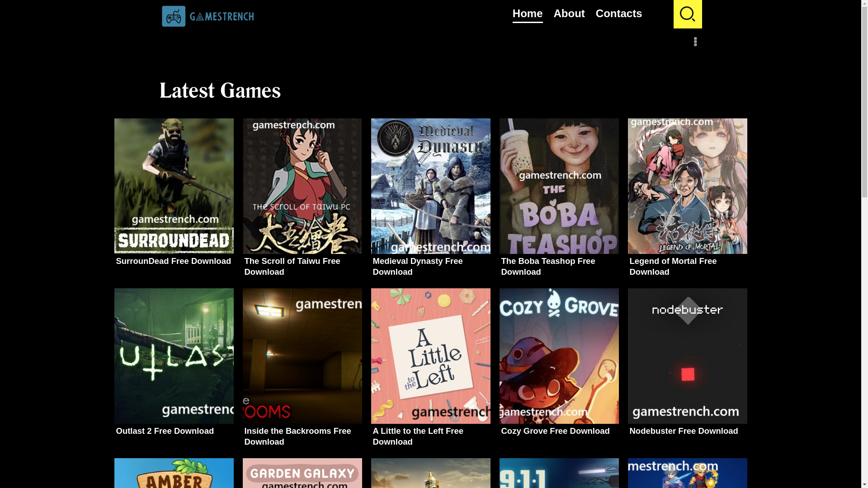Open Outlast 2 cover image
The height and width of the screenshot is (488, 868).
pyautogui.click(x=174, y=356)
